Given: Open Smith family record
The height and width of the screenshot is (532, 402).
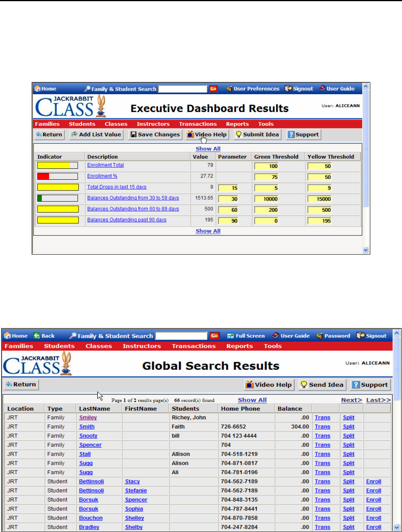Looking at the screenshot, I should tap(87, 427).
